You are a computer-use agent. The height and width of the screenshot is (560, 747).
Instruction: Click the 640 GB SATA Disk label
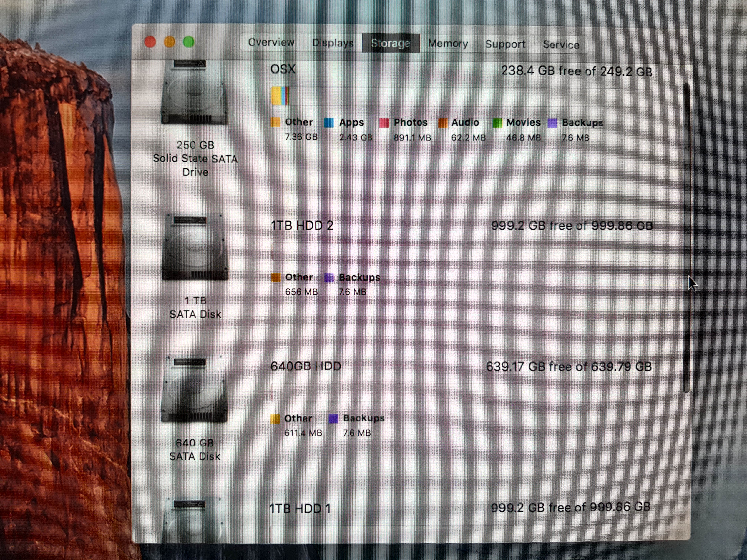[195, 450]
